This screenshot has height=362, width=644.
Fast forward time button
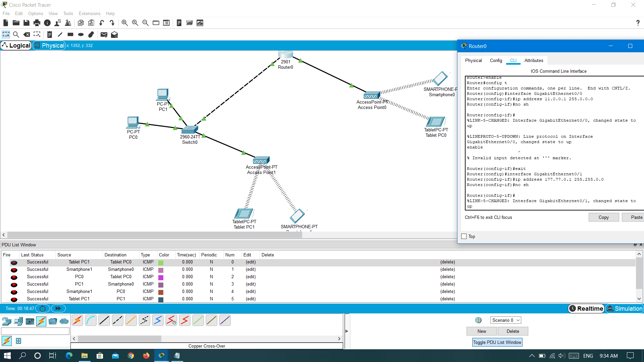pyautogui.click(x=58, y=308)
